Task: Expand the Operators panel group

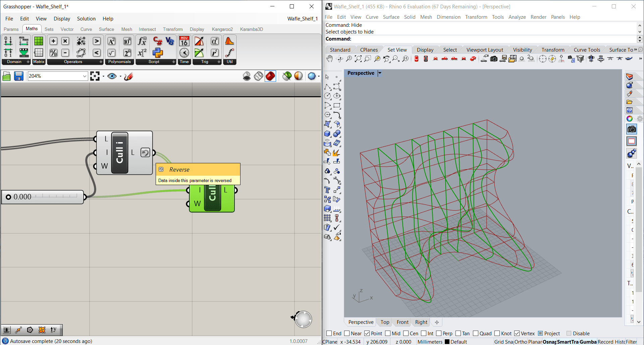Action: pos(101,62)
